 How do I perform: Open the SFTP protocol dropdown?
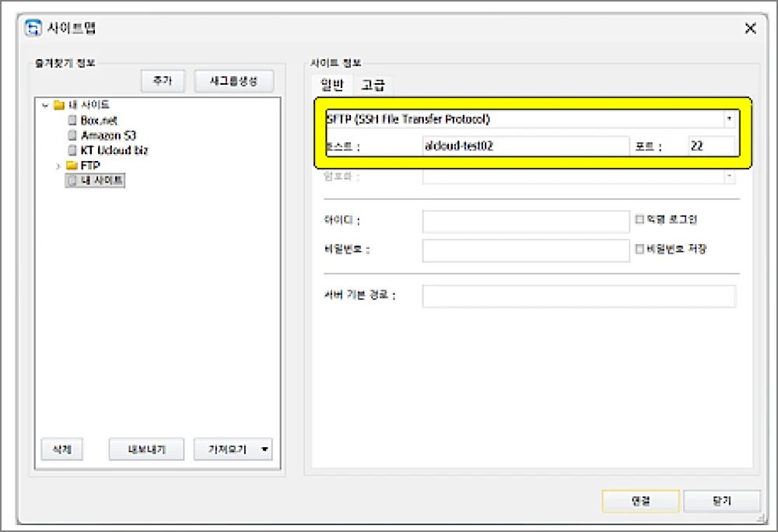click(x=729, y=119)
